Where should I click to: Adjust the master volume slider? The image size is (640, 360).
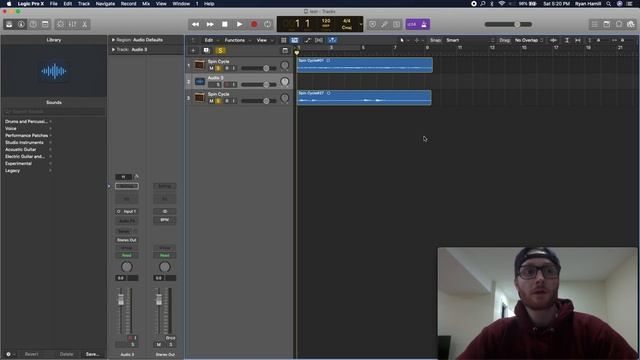click(508, 24)
